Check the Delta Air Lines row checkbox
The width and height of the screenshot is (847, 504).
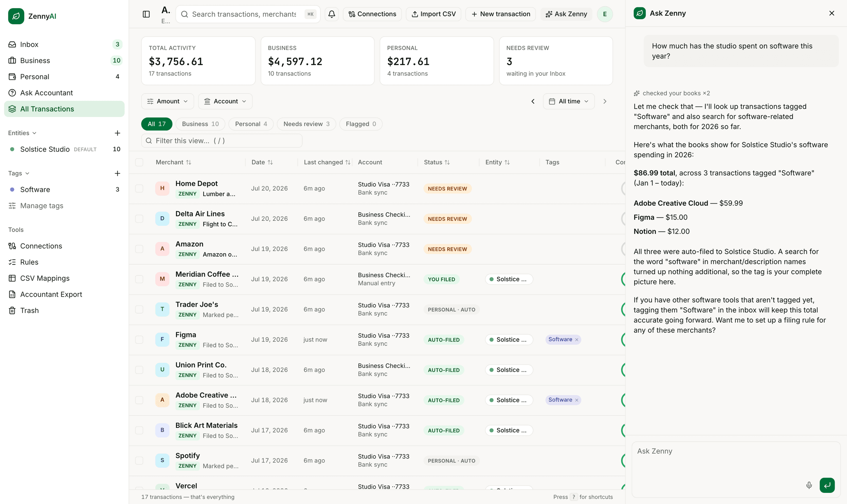[x=139, y=219]
